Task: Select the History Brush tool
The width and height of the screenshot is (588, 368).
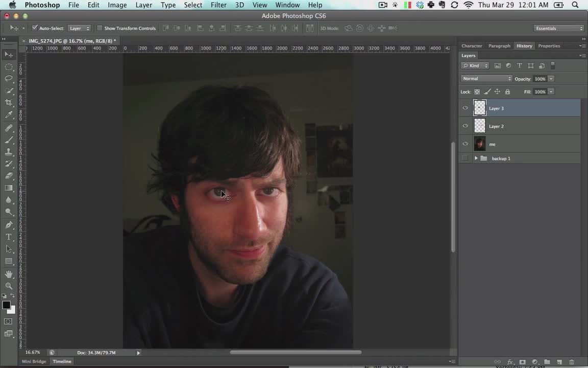Action: coord(9,164)
